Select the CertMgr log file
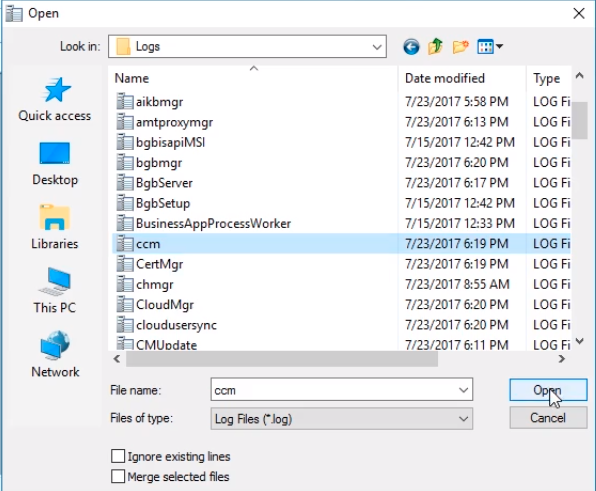Viewport: 596px width, 491px height. tap(159, 264)
